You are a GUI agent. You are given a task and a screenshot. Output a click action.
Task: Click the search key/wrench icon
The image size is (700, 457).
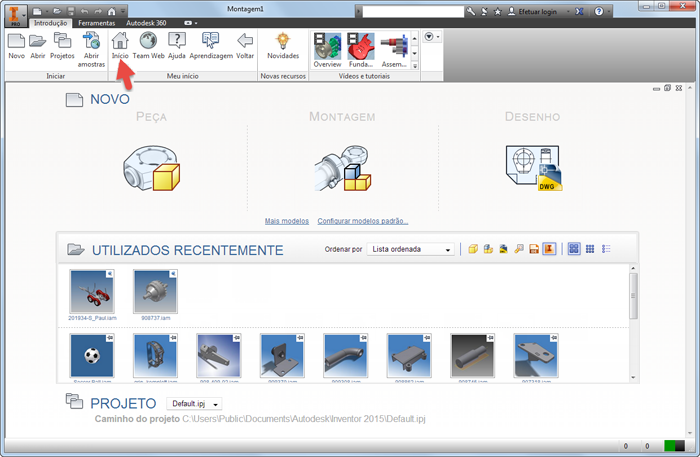(471, 12)
